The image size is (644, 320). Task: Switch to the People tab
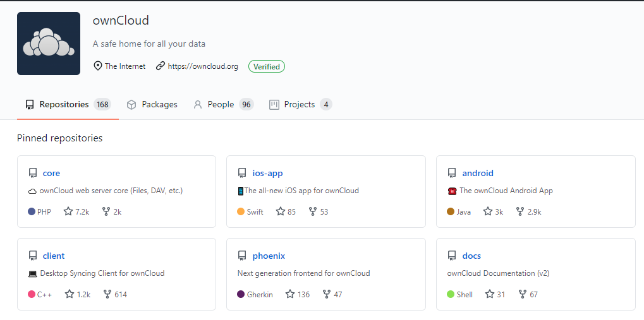[x=224, y=105]
